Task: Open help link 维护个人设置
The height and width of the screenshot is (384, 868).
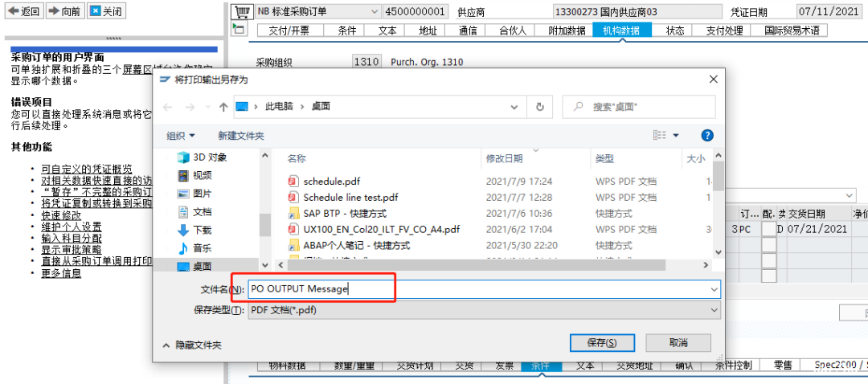Action: click(72, 227)
